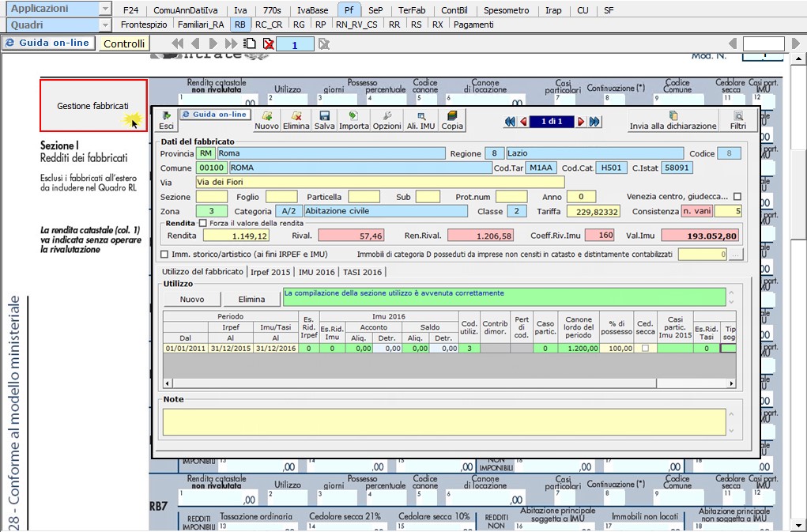Switch to the RC_CR quadro tab
The height and width of the screenshot is (532, 807).
click(x=269, y=25)
